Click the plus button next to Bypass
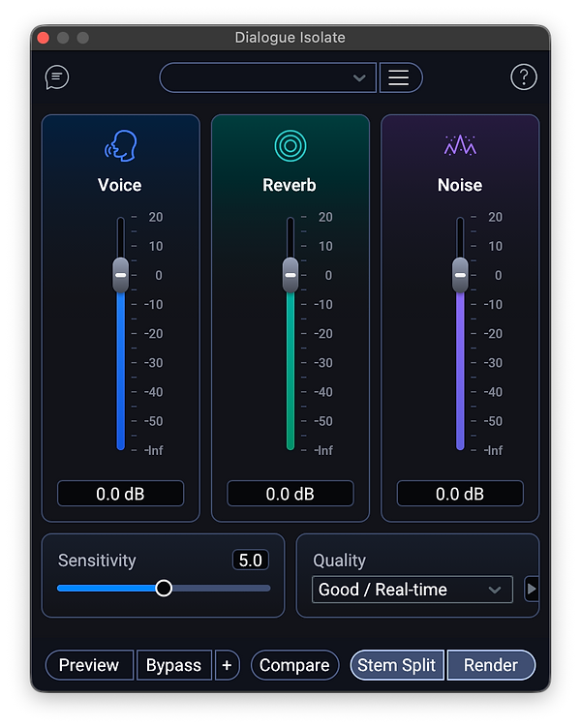Screen dimensions: 581x728 coord(227,665)
